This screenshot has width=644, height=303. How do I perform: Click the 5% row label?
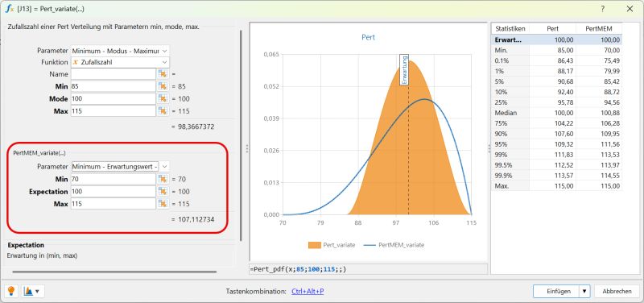coord(499,81)
